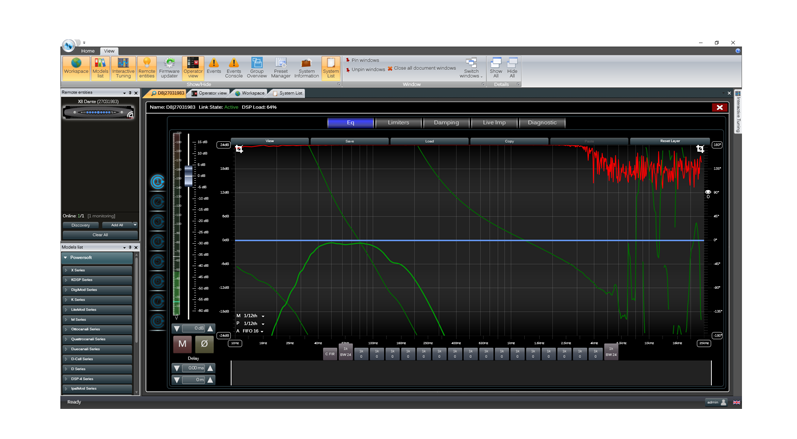The width and height of the screenshot is (797, 439).
Task: Open the Preset Manager
Action: point(280,68)
